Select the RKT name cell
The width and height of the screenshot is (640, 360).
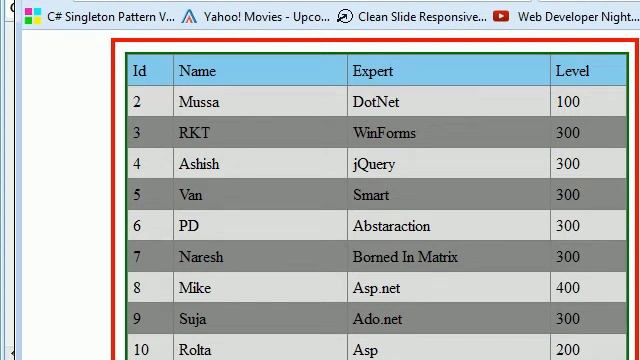tap(260, 133)
